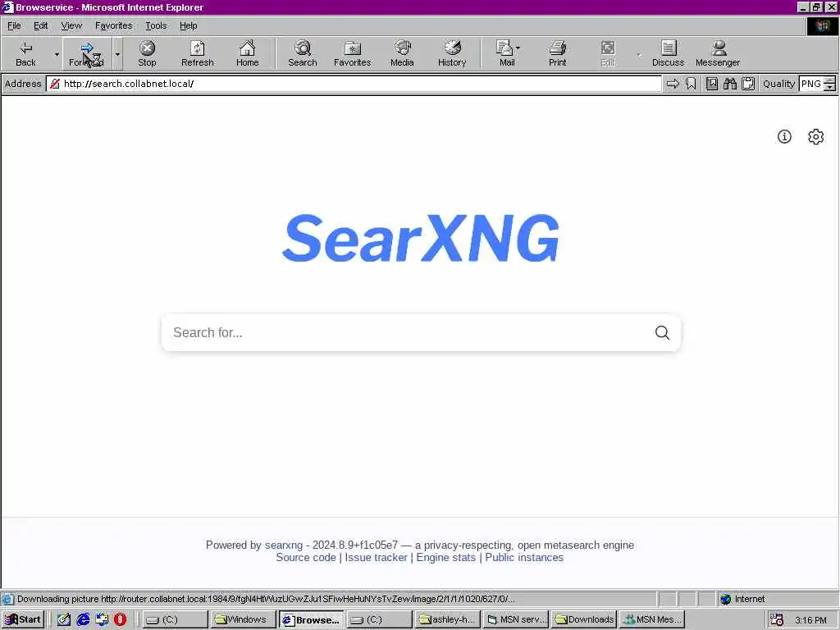
Task: Stop page loading with Stop button
Action: 147,53
